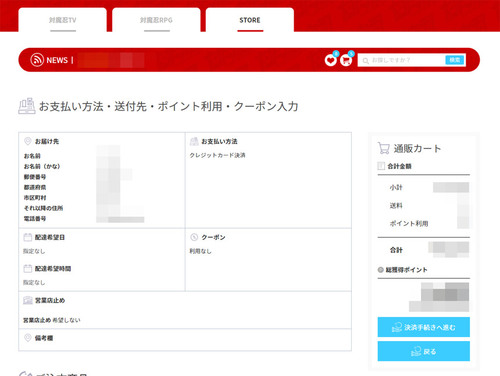Click the NEWS label in red bar

(57, 60)
